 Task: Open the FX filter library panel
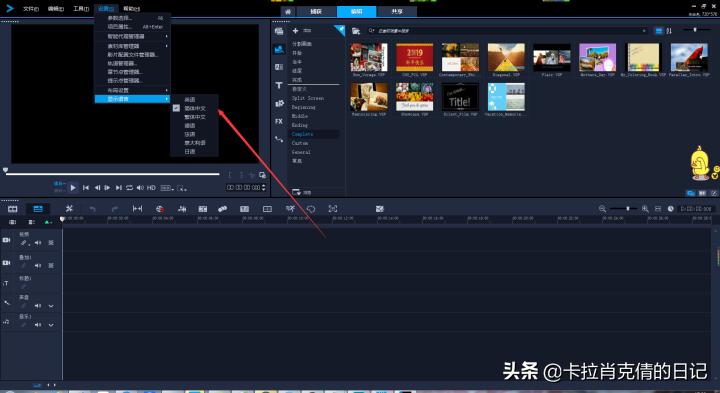[x=279, y=121]
